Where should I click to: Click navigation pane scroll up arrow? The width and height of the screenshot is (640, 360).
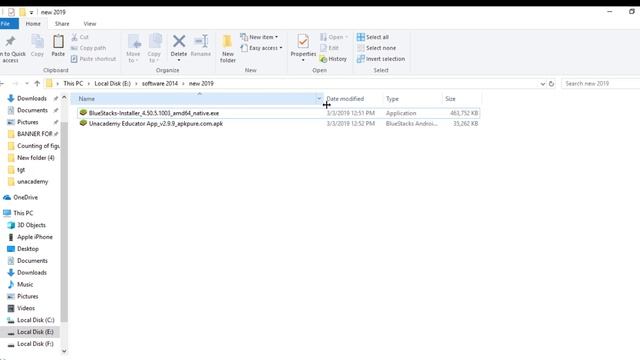point(64,97)
